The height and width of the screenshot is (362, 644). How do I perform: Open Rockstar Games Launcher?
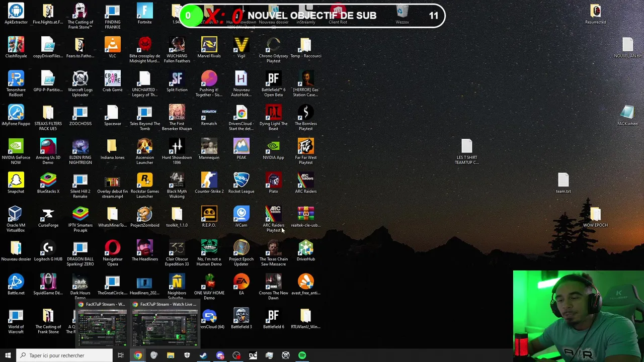tap(145, 185)
